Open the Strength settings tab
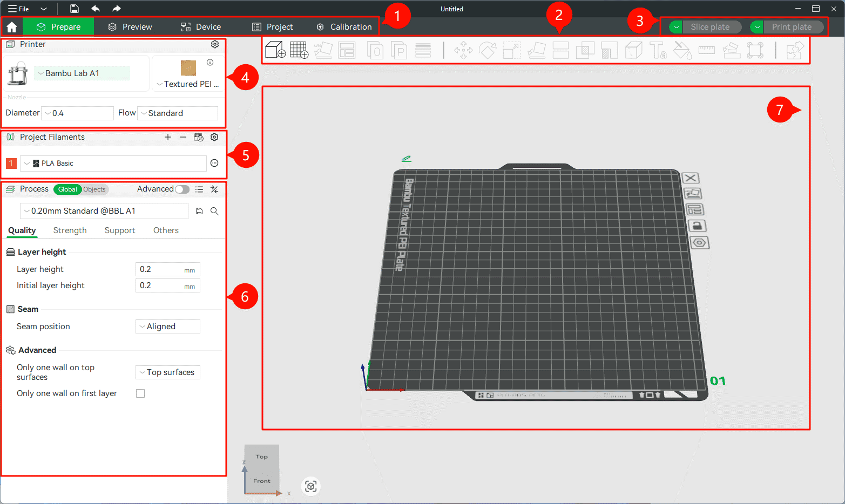This screenshot has width=845, height=504. tap(70, 230)
